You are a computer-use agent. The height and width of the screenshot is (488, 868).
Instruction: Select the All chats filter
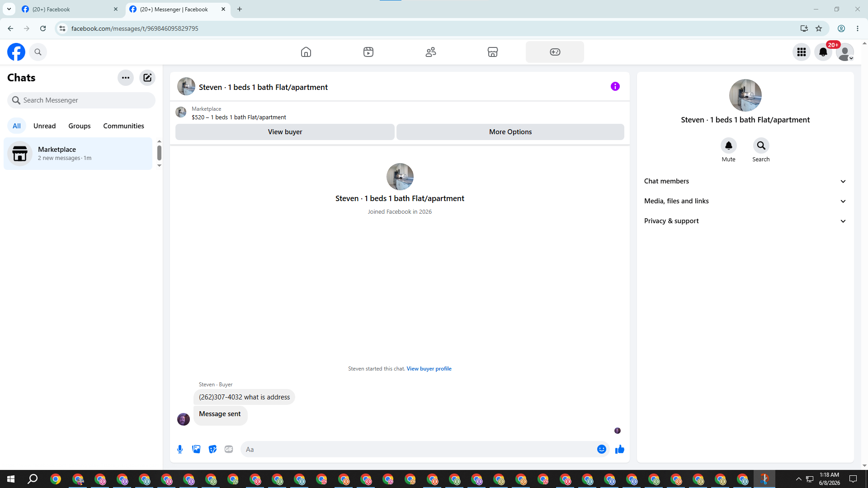click(17, 126)
